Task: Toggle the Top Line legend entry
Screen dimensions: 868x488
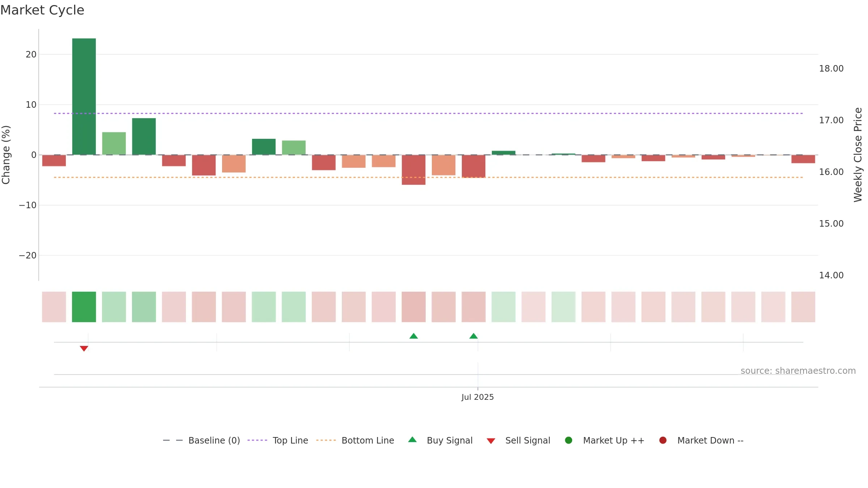Action: click(x=278, y=440)
